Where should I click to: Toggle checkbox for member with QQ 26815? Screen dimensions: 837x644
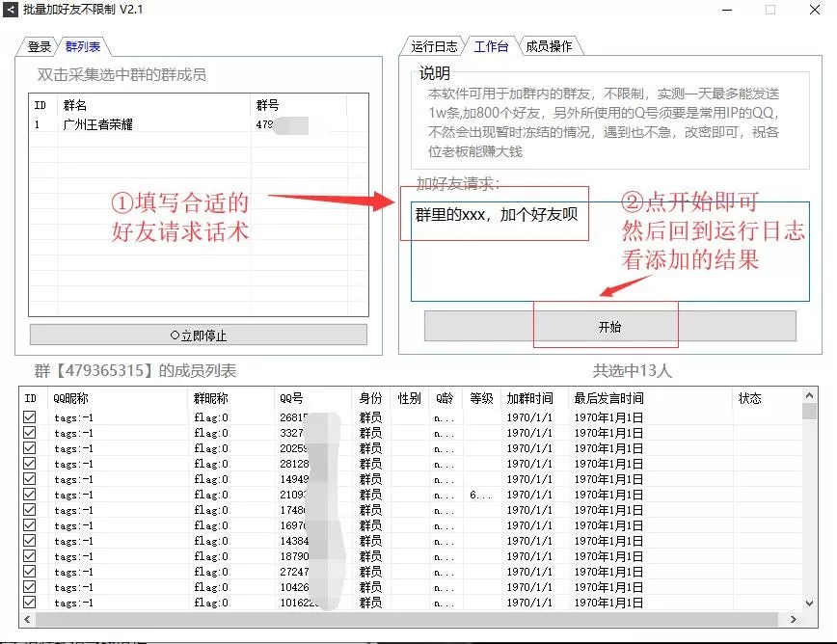[x=30, y=417]
